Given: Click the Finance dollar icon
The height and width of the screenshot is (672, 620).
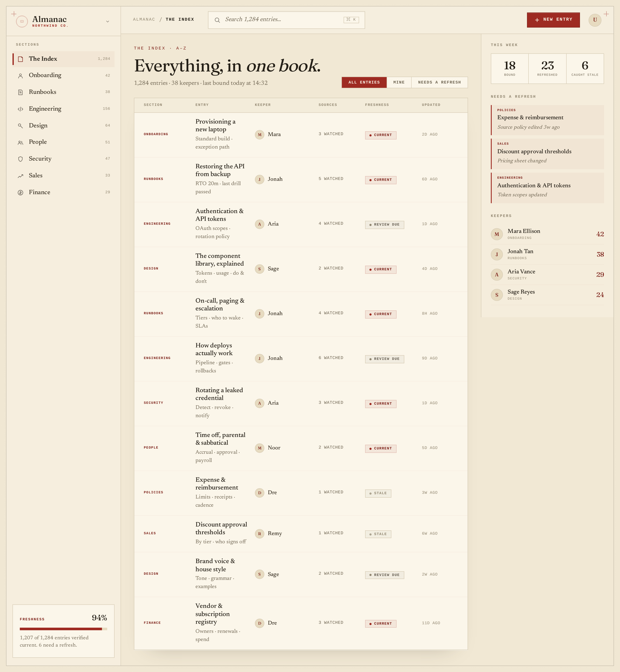Looking at the screenshot, I should pyautogui.click(x=20, y=193).
